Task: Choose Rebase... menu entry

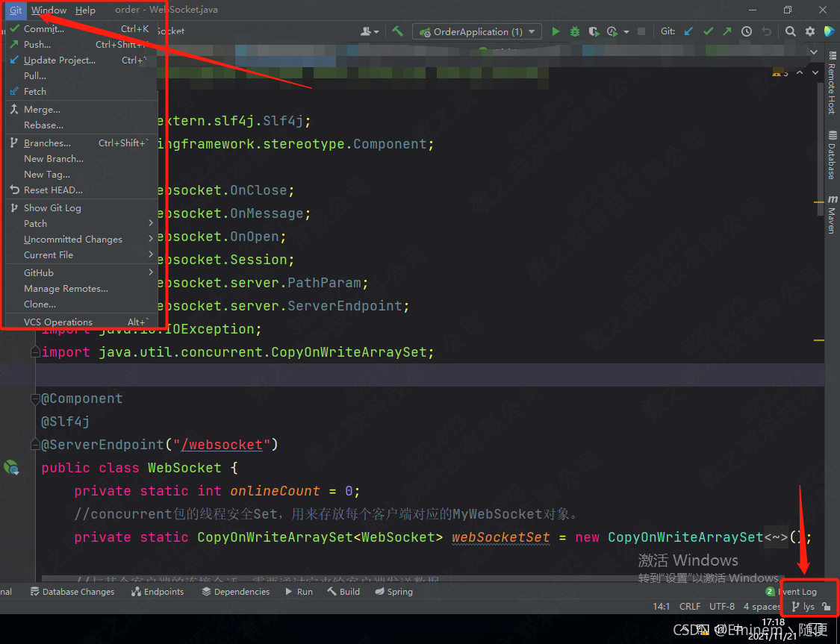Action: click(81, 125)
